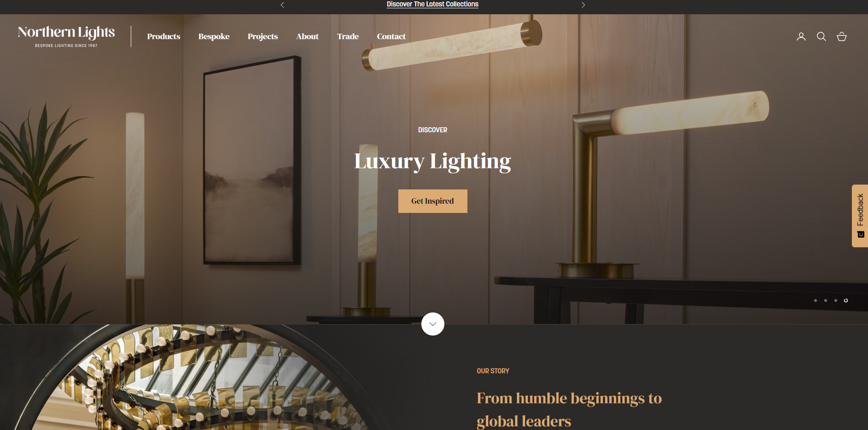Open the Feedback side tab
Screen dimensions: 868x430
pos(860,216)
